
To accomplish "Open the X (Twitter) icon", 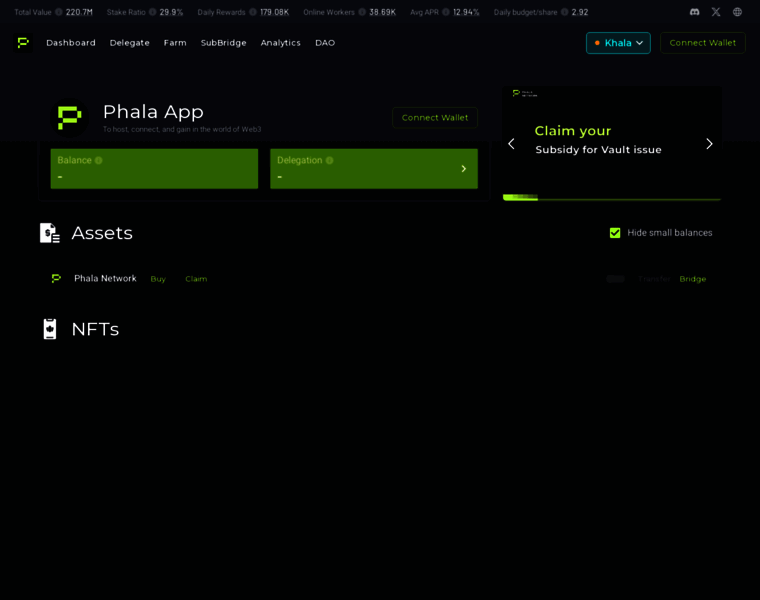I will coord(716,12).
